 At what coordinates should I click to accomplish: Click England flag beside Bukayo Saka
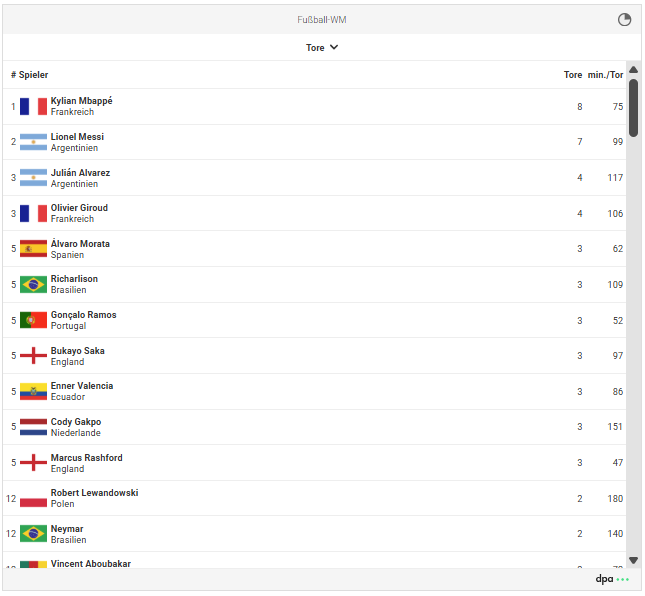coord(33,355)
